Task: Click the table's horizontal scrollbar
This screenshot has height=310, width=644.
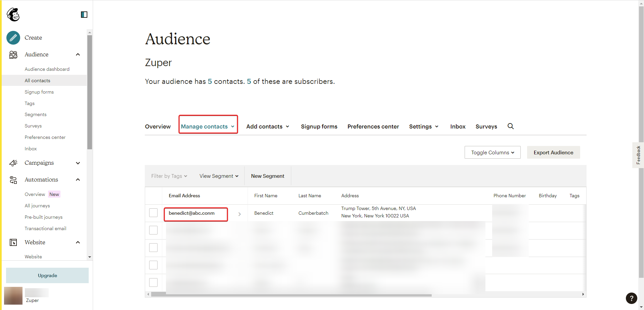Action: click(x=291, y=295)
